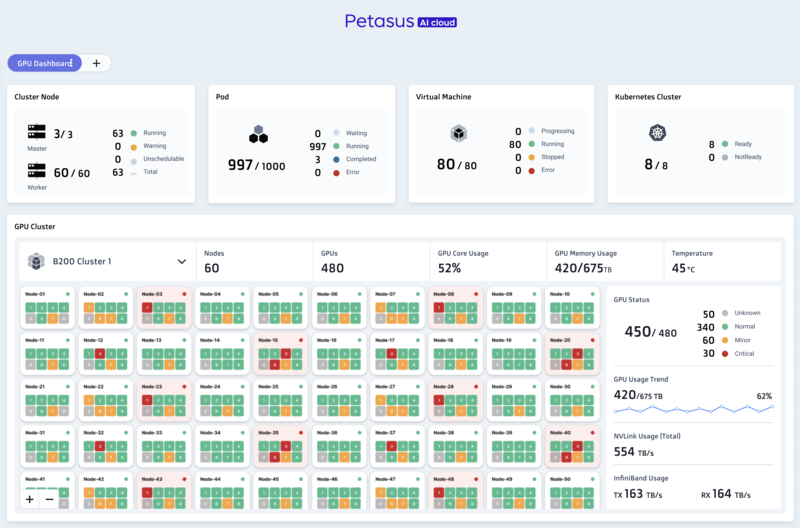
Task: Click the Master server icon
Action: [37, 132]
